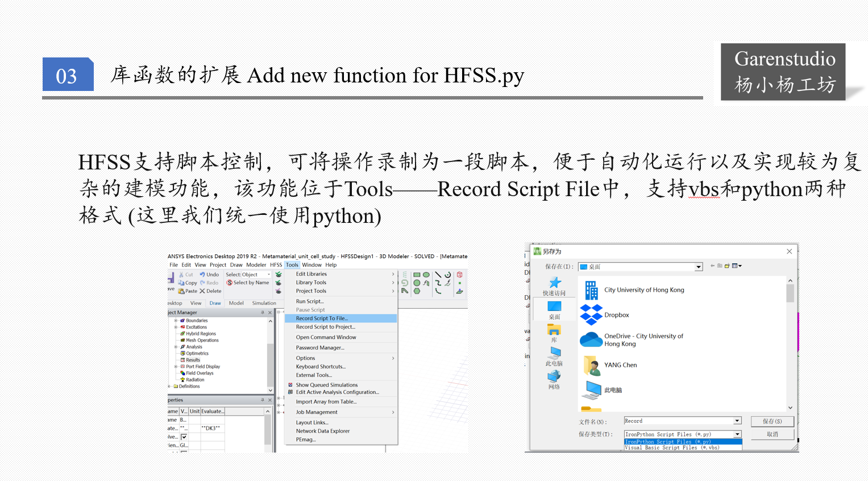
Task: Expand the Port Field Display node
Action: 176,367
